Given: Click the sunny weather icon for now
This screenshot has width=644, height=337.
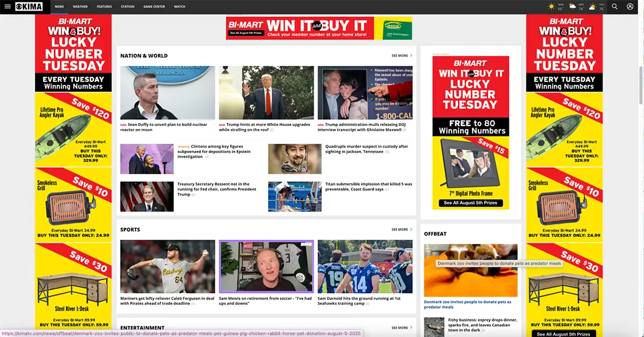Looking at the screenshot, I should pyautogui.click(x=551, y=6).
